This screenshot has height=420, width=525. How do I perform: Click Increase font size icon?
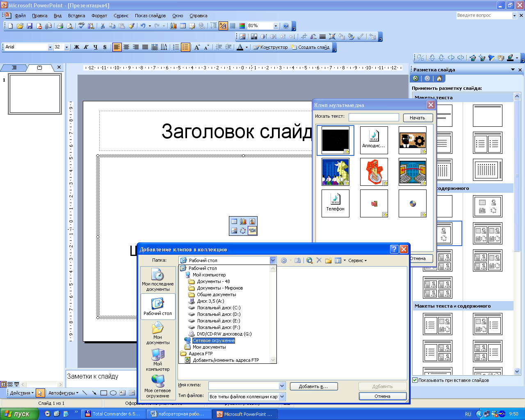click(x=197, y=47)
